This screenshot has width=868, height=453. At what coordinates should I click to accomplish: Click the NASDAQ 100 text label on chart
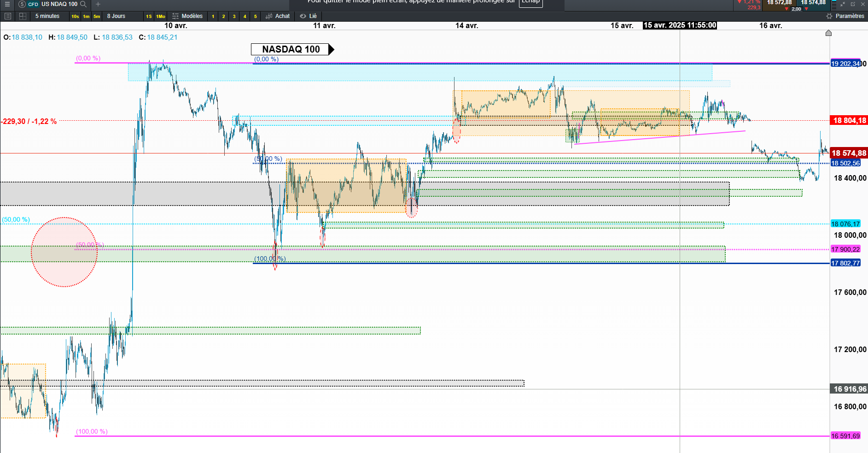tap(291, 49)
